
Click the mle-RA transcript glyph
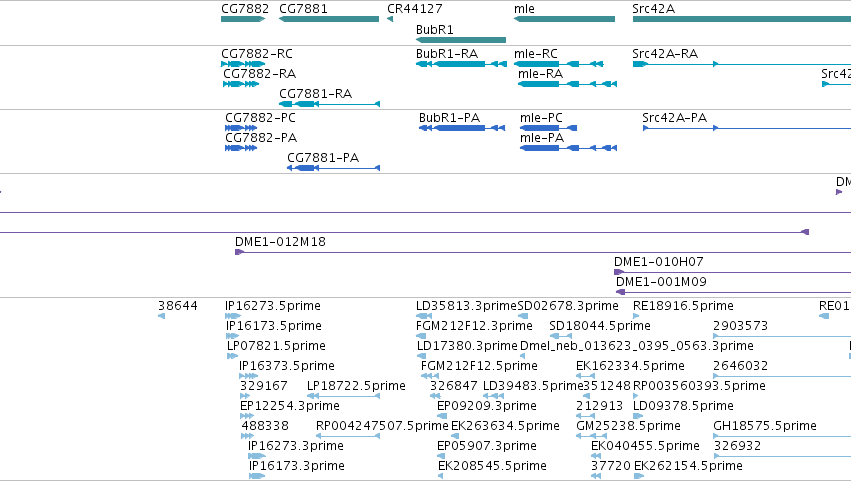click(567, 84)
